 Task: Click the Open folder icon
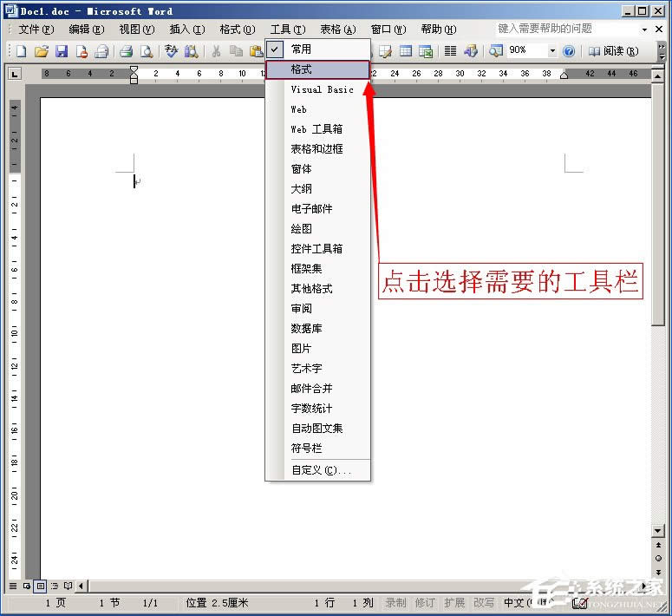tap(41, 51)
